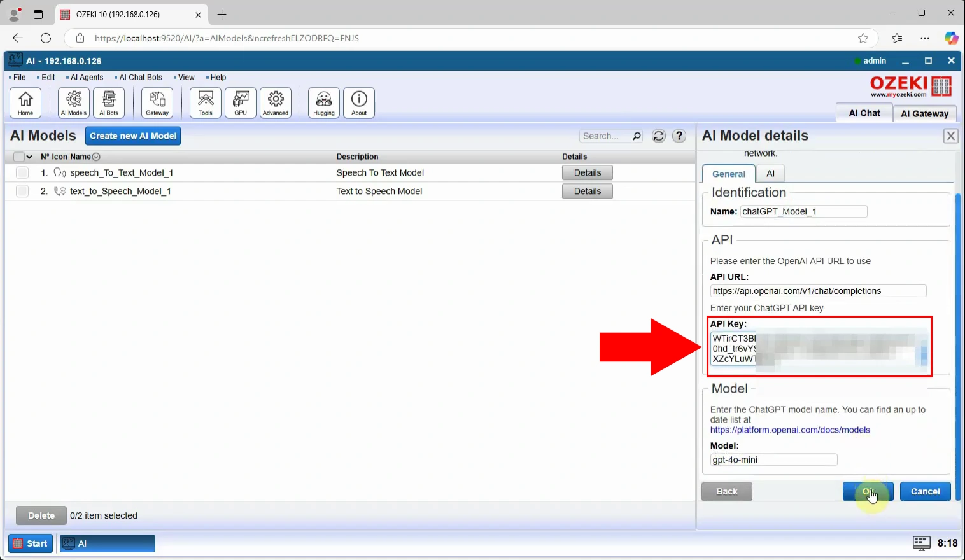The image size is (965, 560).
Task: Click the AI taskbar item
Action: 108,543
